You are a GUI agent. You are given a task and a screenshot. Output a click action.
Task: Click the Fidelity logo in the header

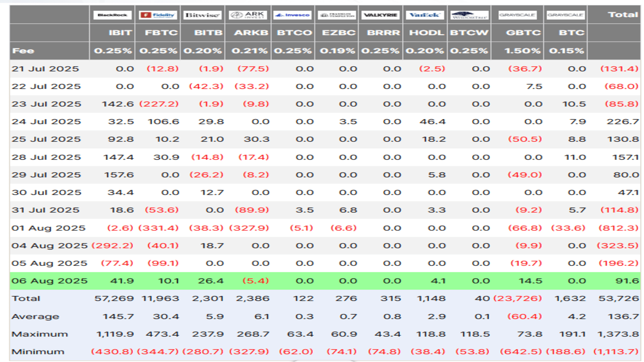tap(158, 15)
